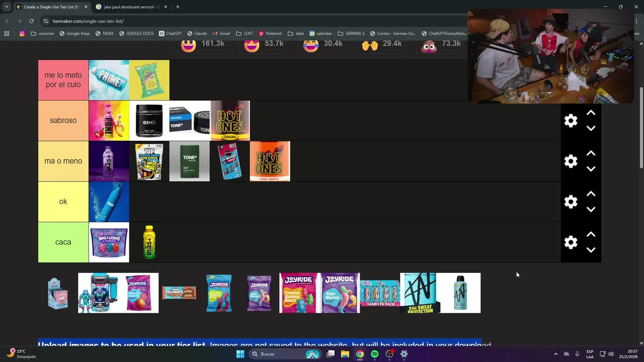Select the purple más+ bottle image
The height and width of the screenshot is (362, 644).
click(x=109, y=161)
